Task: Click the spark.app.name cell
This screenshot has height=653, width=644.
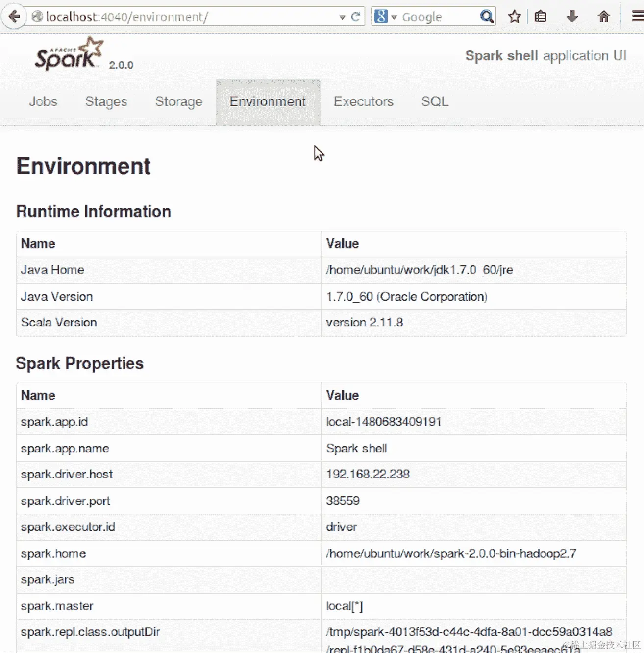Action: pos(169,449)
